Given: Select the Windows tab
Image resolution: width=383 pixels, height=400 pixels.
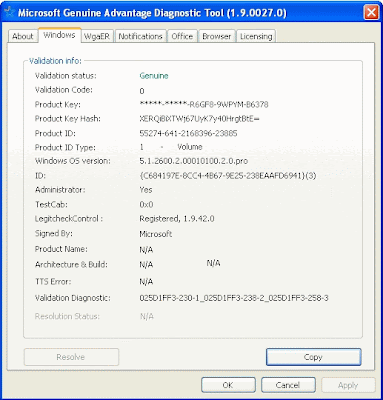Looking at the screenshot, I should tap(59, 35).
